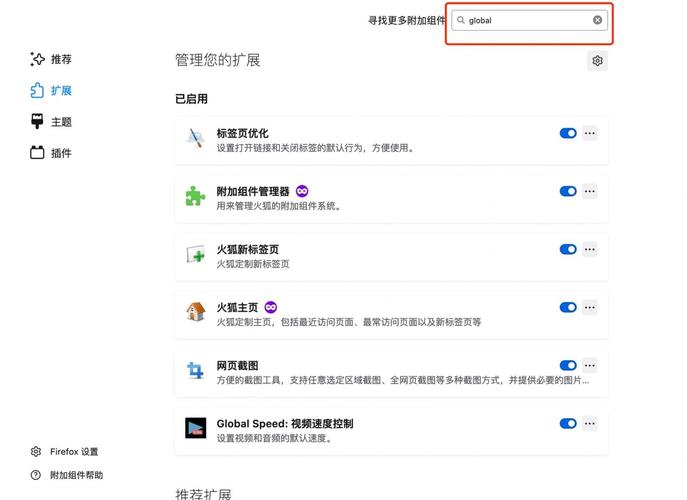Click the gear icon next to Firefox 设置
Viewport: 687px width, 500px height.
[36, 452]
